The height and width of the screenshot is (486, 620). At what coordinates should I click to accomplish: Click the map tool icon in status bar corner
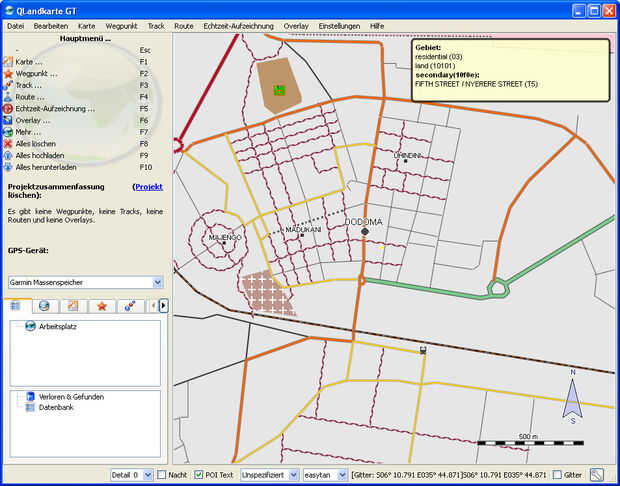[x=598, y=475]
